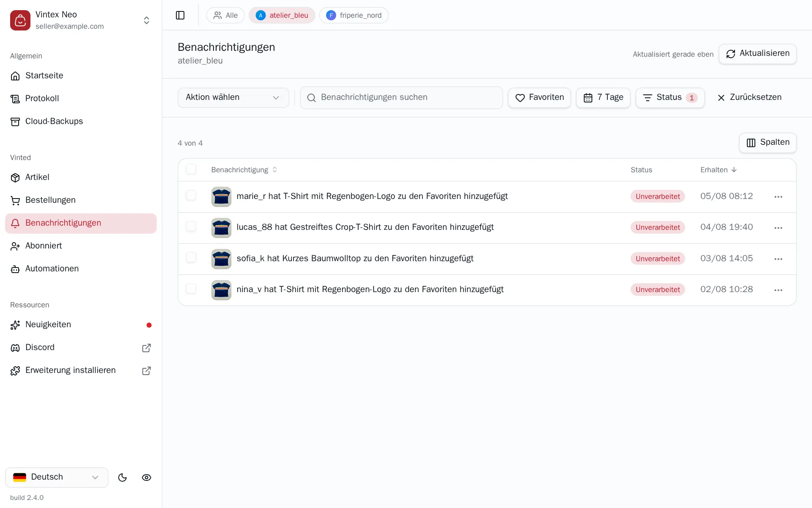
Task: Click the red dot next to Neuigkeiten
Action: (149, 325)
